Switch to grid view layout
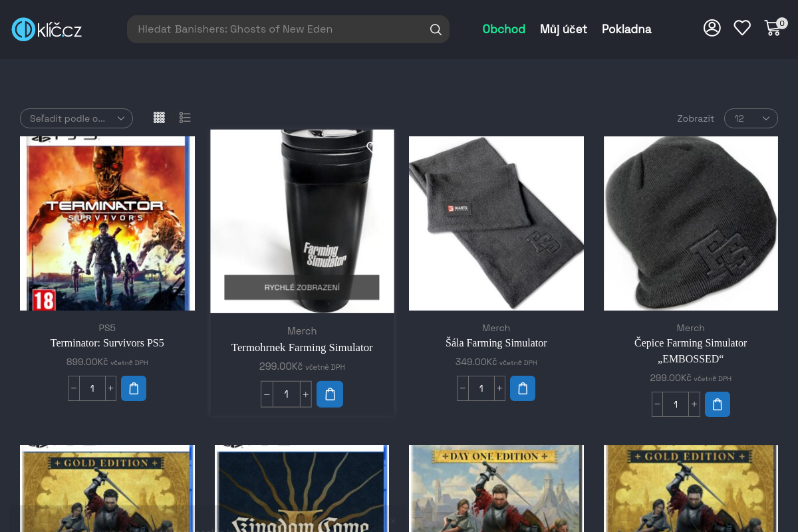This screenshot has height=532, width=798. click(x=159, y=118)
